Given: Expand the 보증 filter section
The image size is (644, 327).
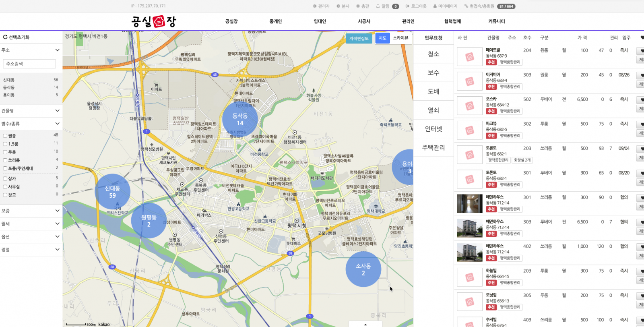Looking at the screenshot, I should point(57,211).
